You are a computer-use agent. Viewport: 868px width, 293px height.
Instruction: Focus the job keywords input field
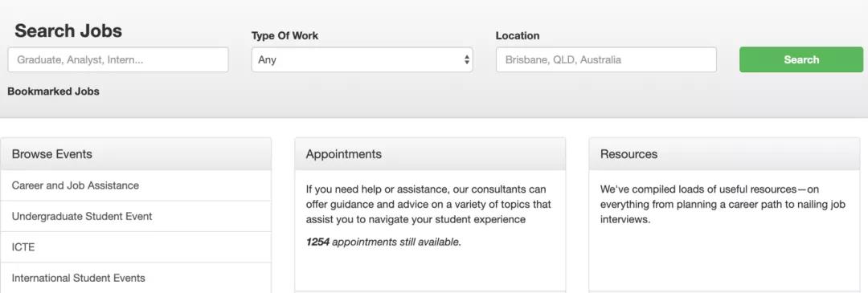tap(118, 59)
